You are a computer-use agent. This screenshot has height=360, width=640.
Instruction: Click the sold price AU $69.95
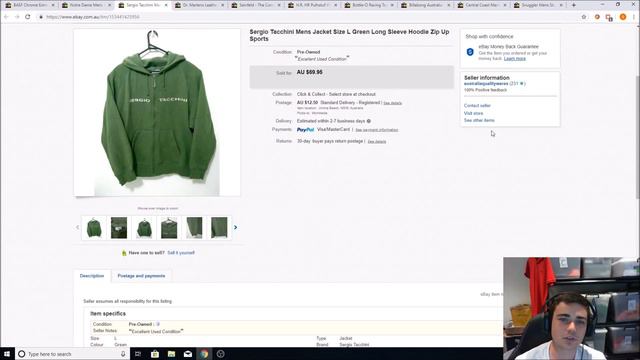pyautogui.click(x=309, y=72)
